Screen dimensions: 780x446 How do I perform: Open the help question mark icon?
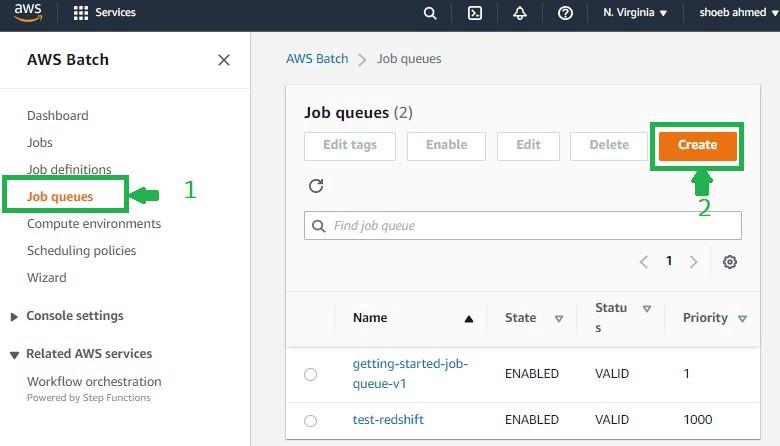click(565, 13)
